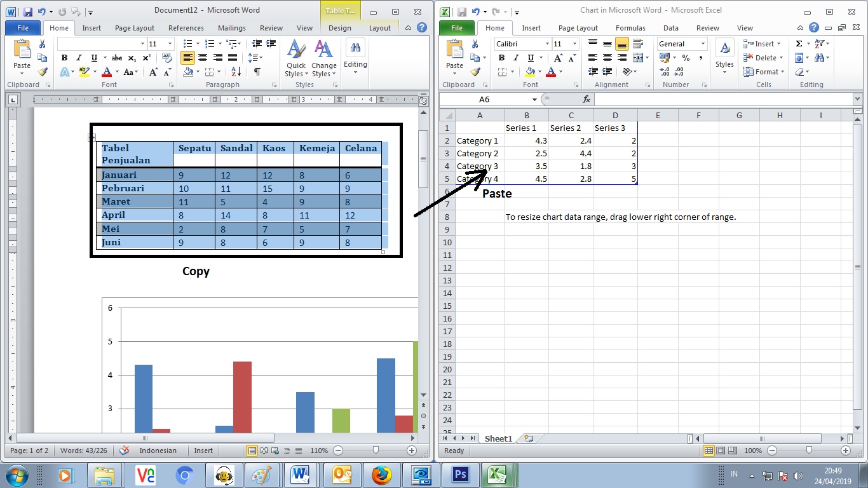Expand the Excel formula bar
The image size is (868, 488).
(857, 99)
